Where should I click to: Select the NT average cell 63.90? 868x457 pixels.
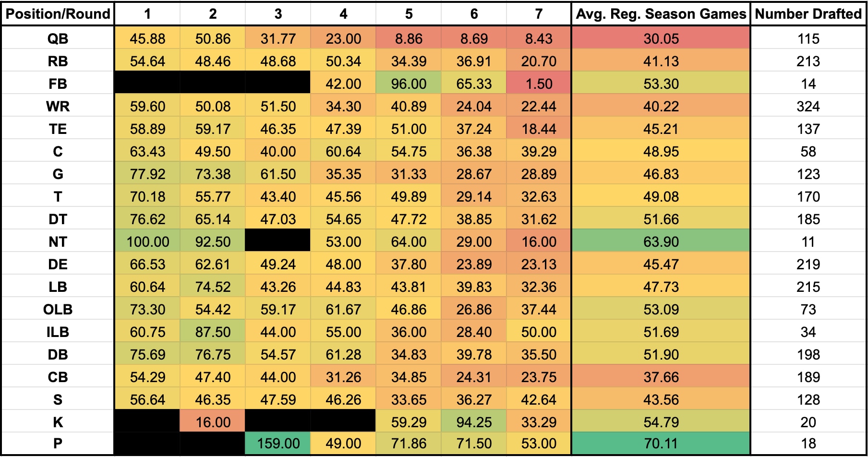coord(661,241)
